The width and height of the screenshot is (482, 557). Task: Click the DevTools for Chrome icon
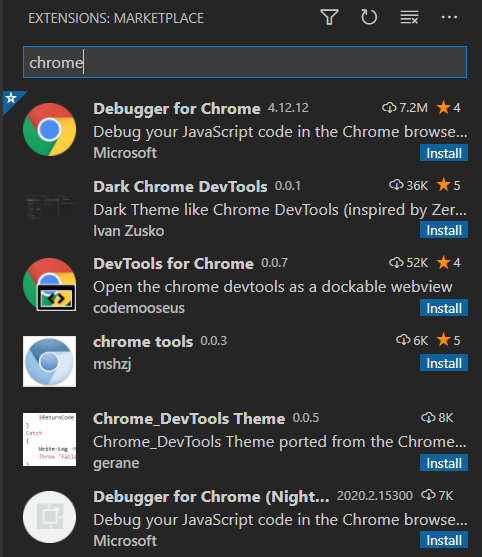(49, 285)
